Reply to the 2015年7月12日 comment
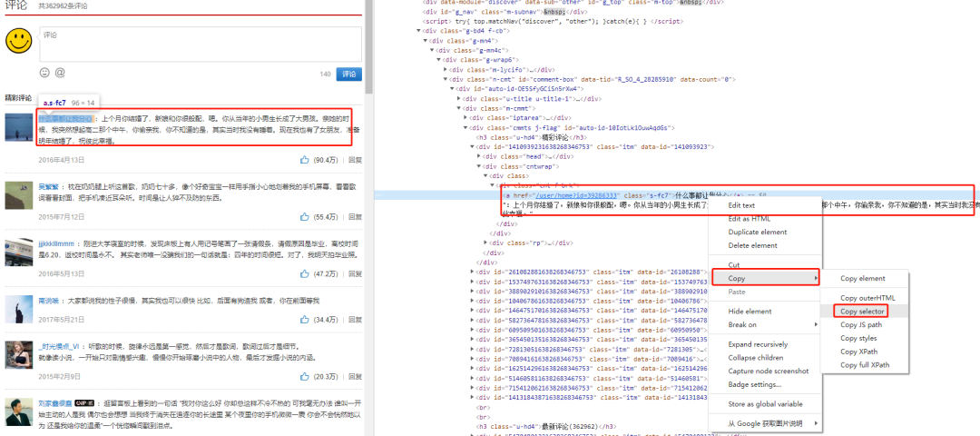This screenshot has width=980, height=436. pos(355,217)
